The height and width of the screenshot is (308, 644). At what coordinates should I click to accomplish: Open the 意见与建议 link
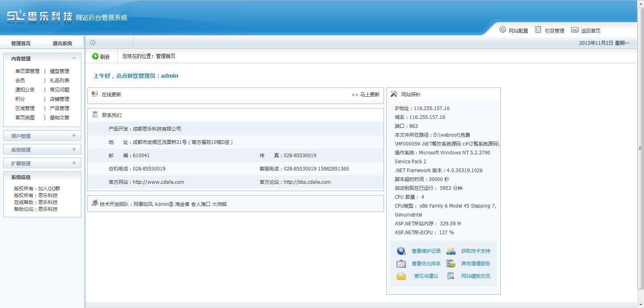[426, 276]
